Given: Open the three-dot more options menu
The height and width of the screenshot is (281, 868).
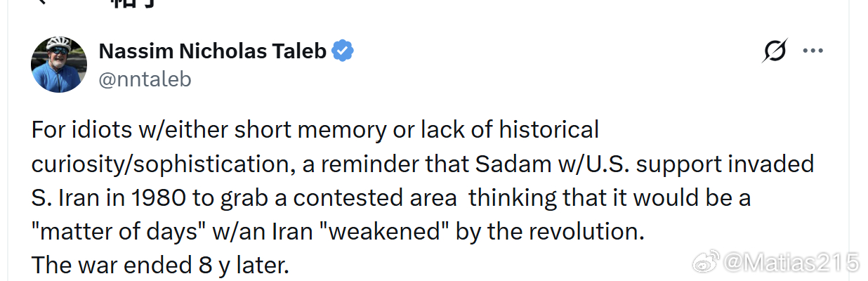Looking at the screenshot, I should click(x=813, y=51).
